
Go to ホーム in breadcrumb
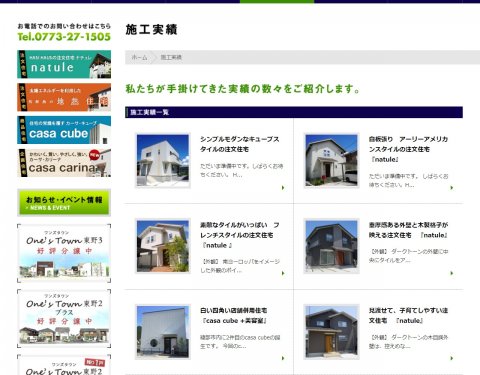click(x=139, y=57)
